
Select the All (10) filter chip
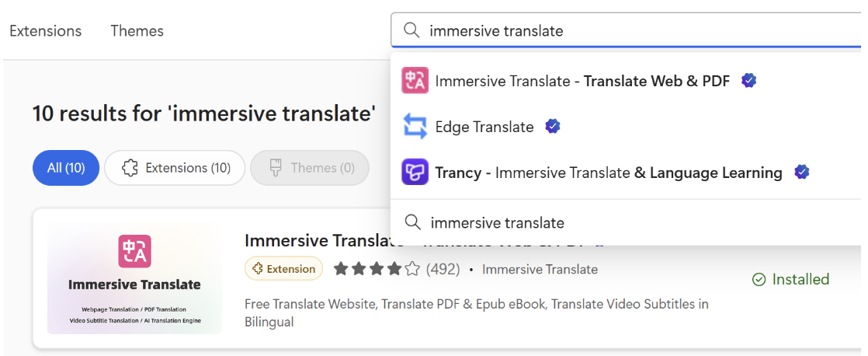(66, 168)
